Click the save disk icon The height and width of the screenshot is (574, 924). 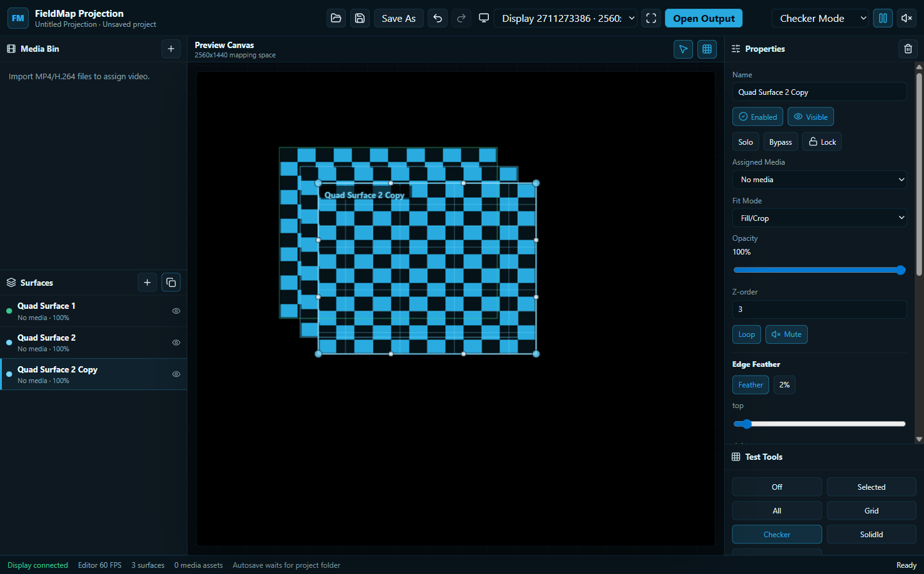(x=360, y=18)
